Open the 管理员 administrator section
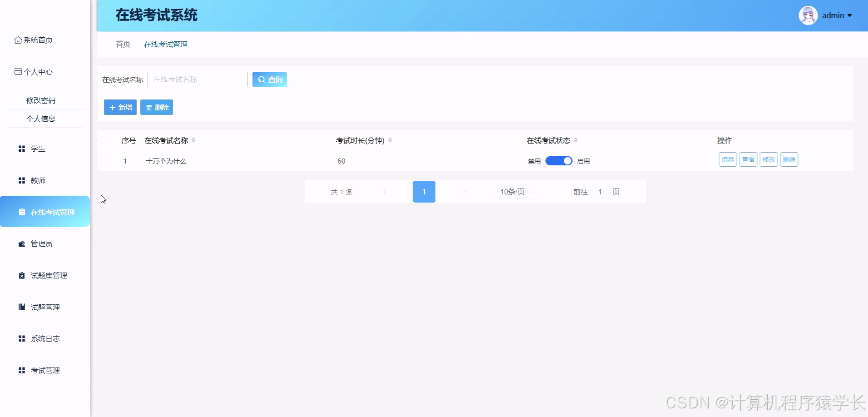Image resolution: width=868 pixels, height=417 pixels. 40,243
